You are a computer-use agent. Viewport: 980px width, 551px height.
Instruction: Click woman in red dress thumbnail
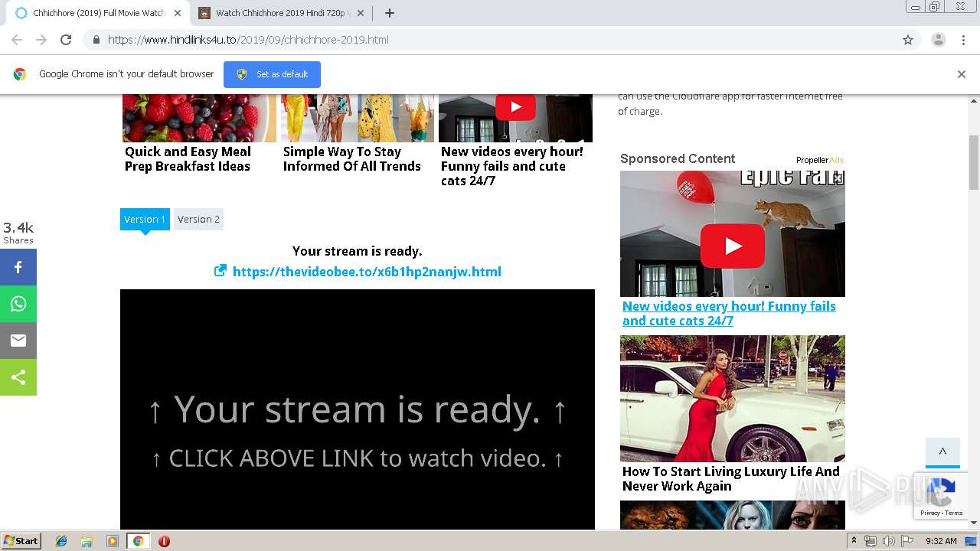pos(733,399)
